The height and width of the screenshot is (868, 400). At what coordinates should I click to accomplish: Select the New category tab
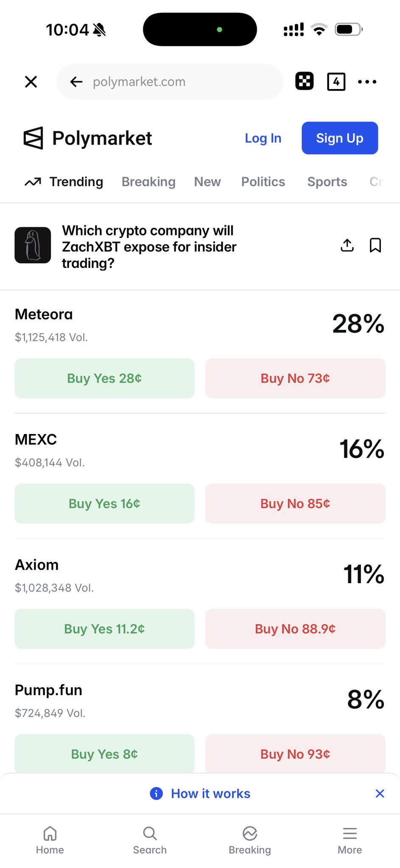tap(207, 182)
